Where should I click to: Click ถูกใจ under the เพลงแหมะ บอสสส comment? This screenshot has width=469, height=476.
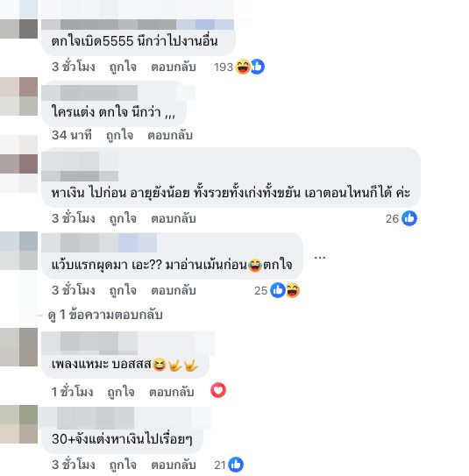point(121,392)
